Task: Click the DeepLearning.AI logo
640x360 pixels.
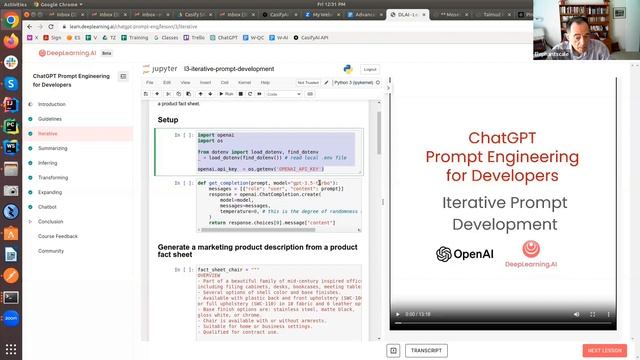Action: pyautogui.click(x=67, y=53)
